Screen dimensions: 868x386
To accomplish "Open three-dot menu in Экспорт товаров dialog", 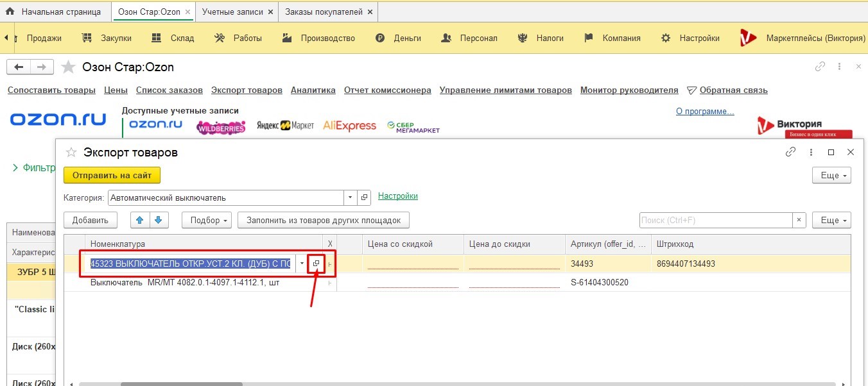I will 812,153.
